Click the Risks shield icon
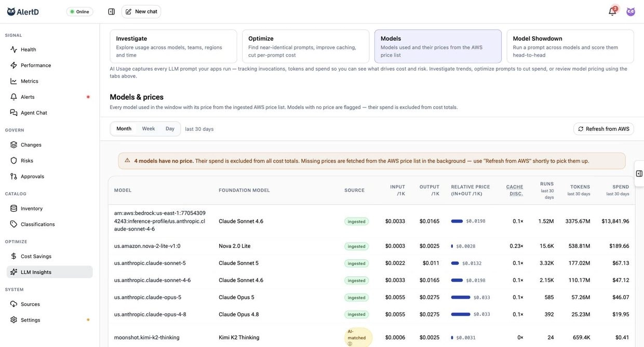This screenshot has width=644, height=347. pyautogui.click(x=14, y=161)
